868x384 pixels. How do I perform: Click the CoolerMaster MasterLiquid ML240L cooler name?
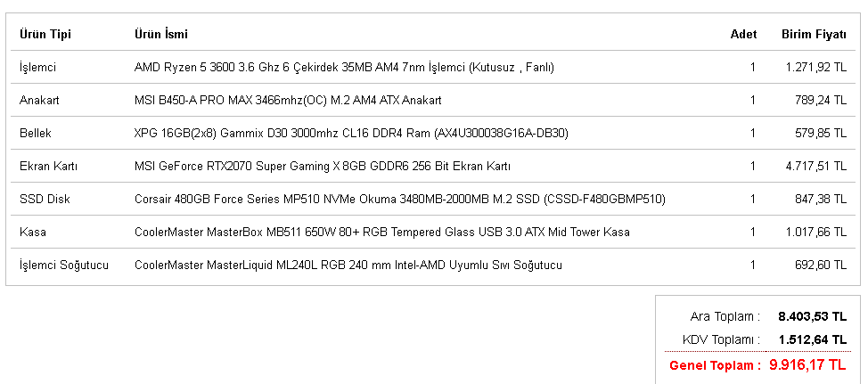pyautogui.click(x=348, y=265)
